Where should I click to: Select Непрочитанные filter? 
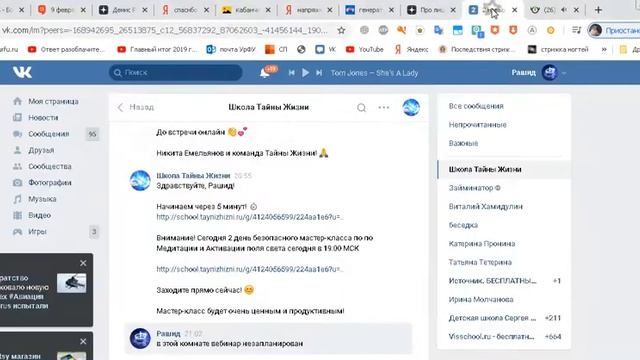click(x=478, y=125)
